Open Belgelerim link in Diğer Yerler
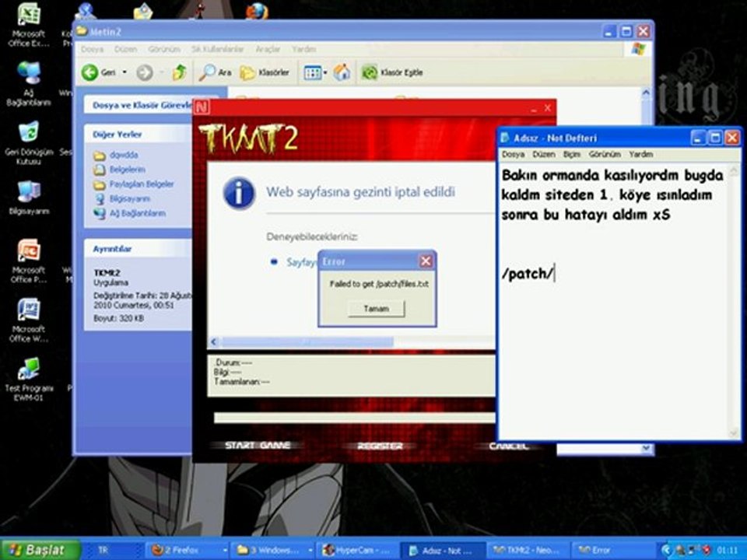 pos(127,170)
